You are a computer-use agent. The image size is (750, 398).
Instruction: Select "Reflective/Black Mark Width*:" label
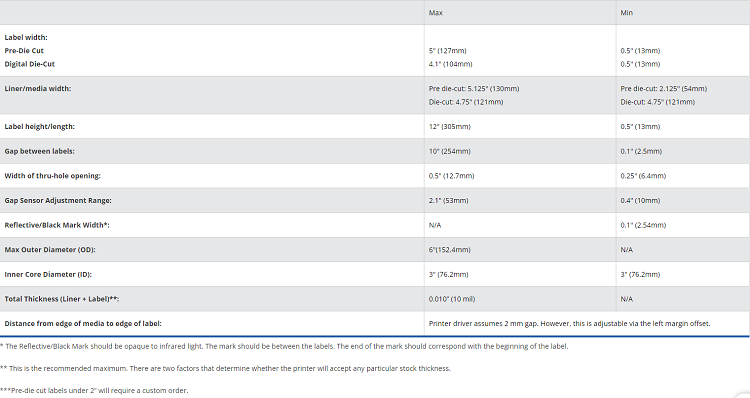57,225
